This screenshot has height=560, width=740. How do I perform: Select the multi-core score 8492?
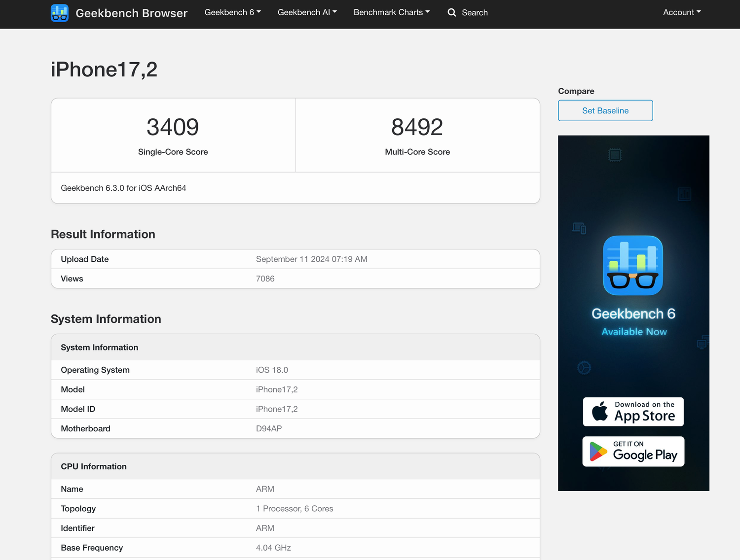coord(417,127)
